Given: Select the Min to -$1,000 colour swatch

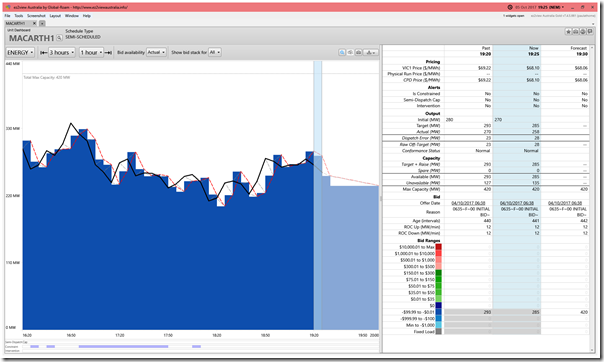Looking at the screenshot, I should [x=438, y=325].
